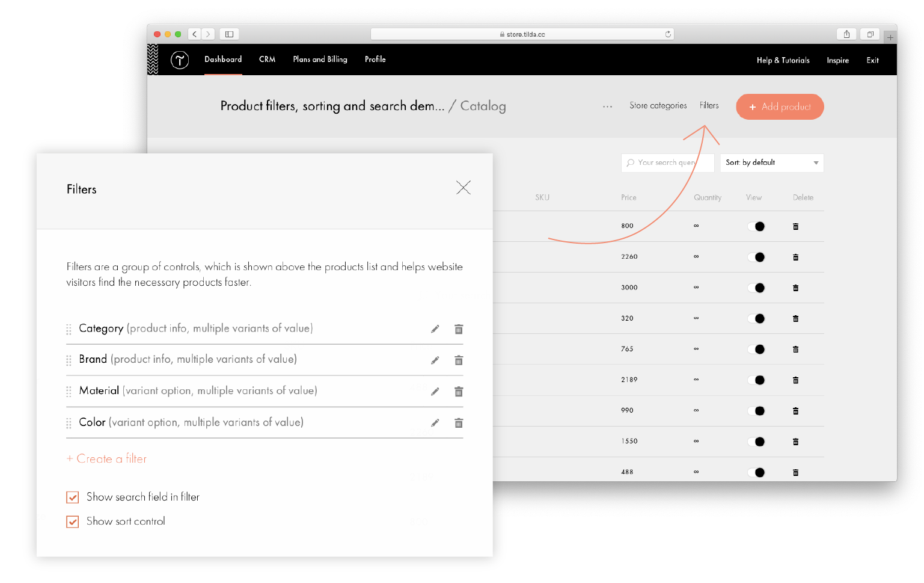Toggle Show search field in filter checkbox
Image resolution: width=924 pixels, height=583 pixels.
point(73,497)
